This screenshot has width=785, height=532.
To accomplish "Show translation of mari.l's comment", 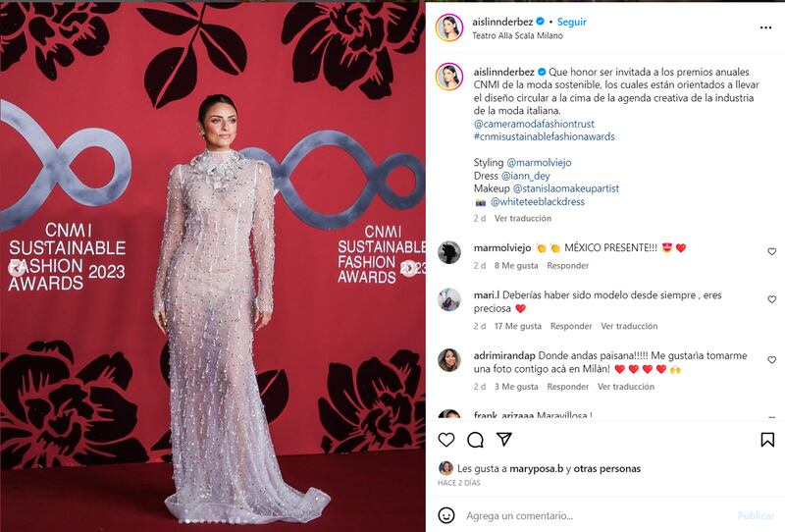I will (629, 326).
